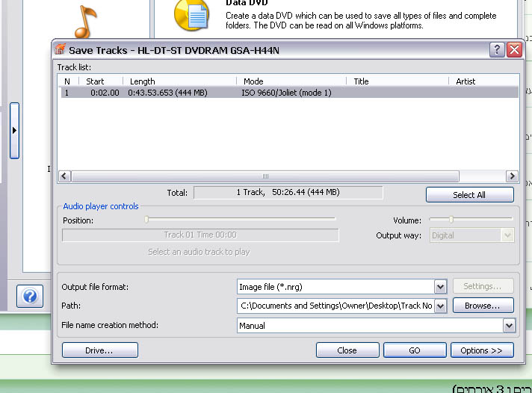Click the ISO 9660/Joliet (mode 1) cell
Screen dimensions: 532x393
click(x=286, y=93)
